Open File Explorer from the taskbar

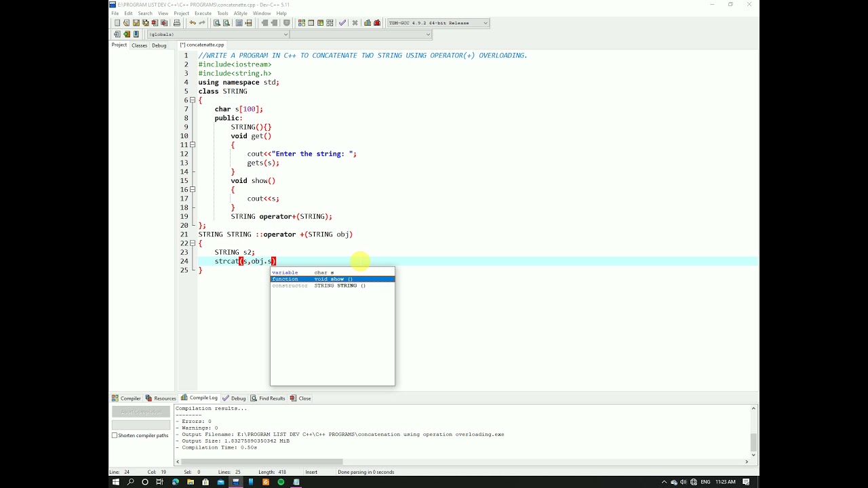[x=191, y=482]
